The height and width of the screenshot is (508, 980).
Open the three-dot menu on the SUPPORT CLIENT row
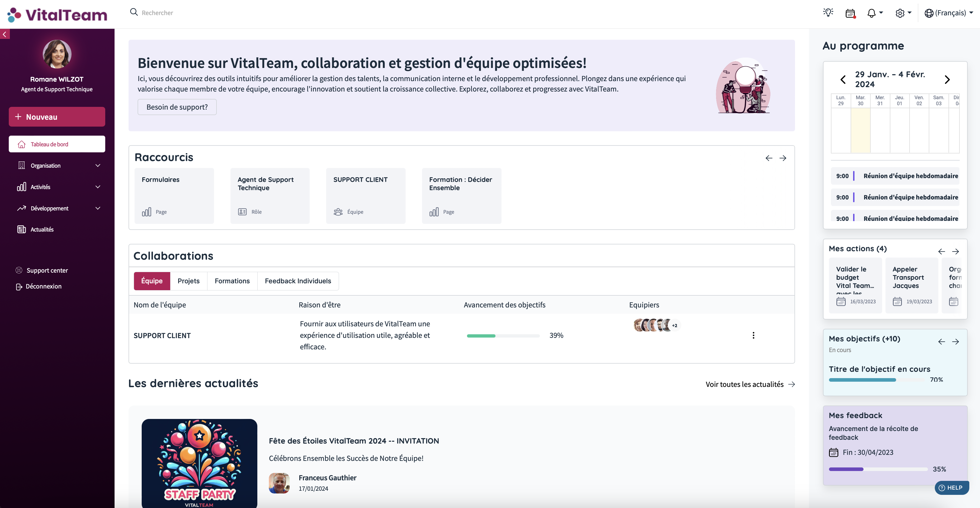754,335
